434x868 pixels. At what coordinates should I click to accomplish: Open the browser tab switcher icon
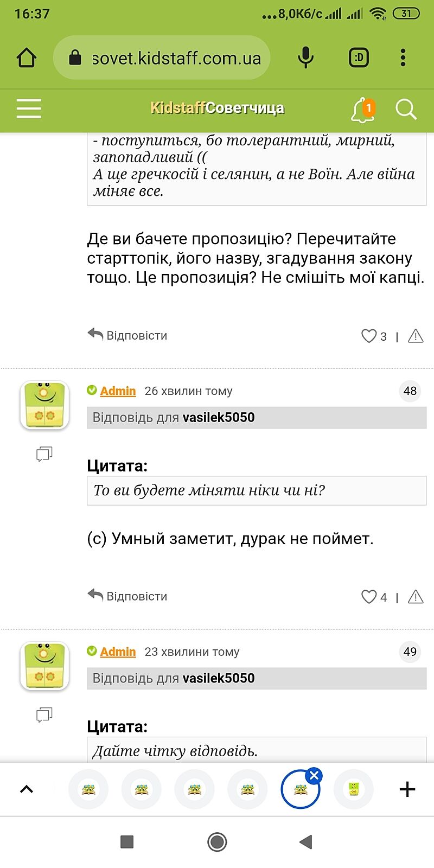pos(359,58)
